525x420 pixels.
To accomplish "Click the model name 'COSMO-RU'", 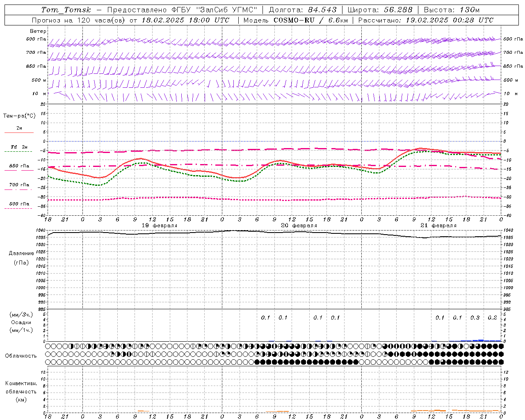I will (294, 20).
